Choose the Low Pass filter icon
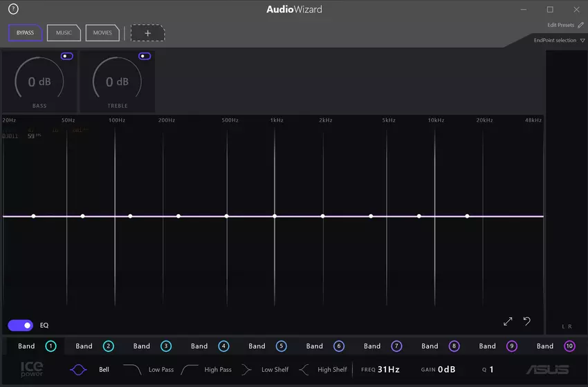 tap(132, 370)
